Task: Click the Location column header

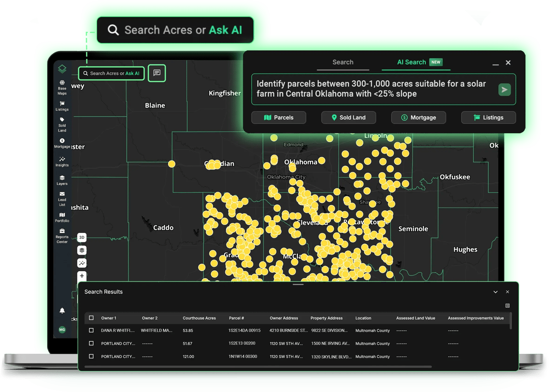Action: coord(363,318)
